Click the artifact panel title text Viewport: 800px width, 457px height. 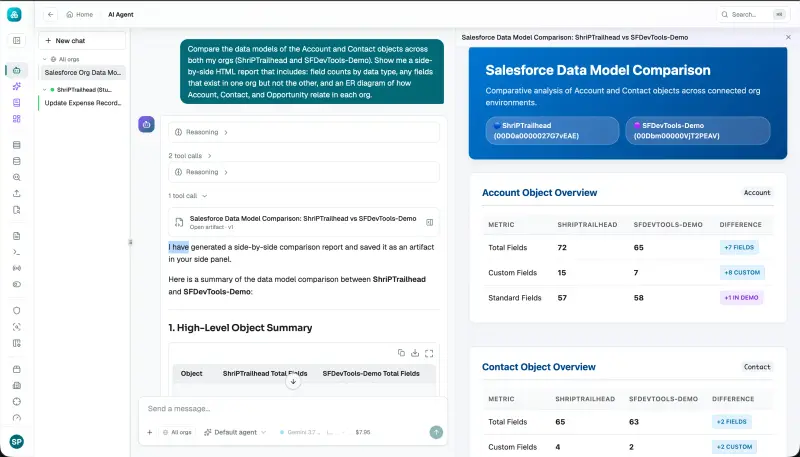574,37
